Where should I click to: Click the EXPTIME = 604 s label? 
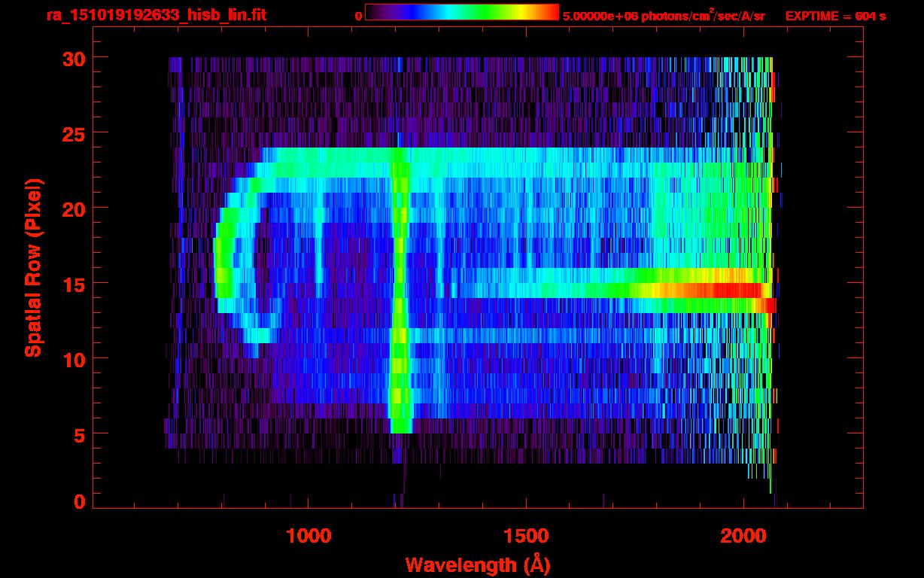click(835, 16)
